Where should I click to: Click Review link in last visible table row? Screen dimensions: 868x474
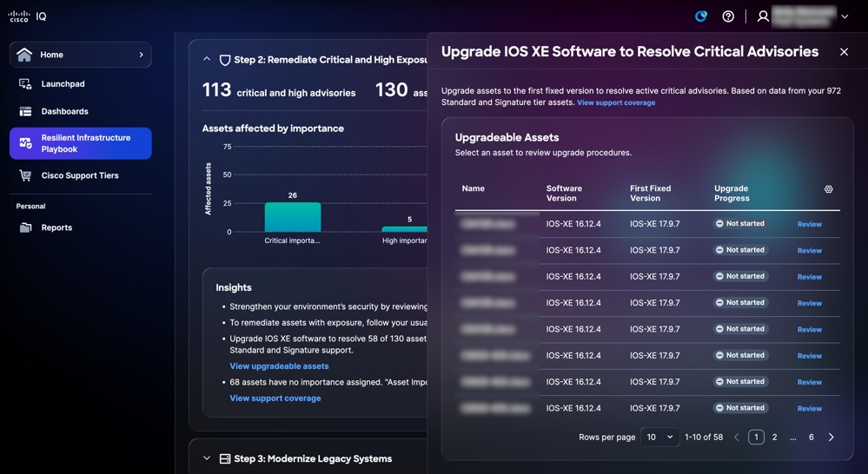click(x=809, y=409)
